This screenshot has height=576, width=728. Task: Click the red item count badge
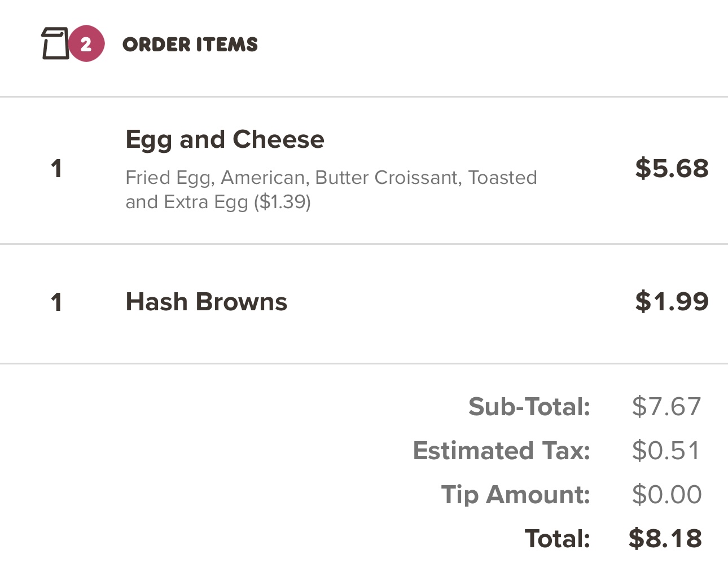click(x=86, y=43)
